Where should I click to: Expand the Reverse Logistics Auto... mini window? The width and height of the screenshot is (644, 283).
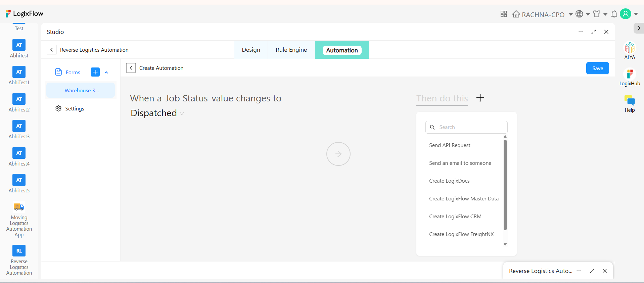click(592, 271)
